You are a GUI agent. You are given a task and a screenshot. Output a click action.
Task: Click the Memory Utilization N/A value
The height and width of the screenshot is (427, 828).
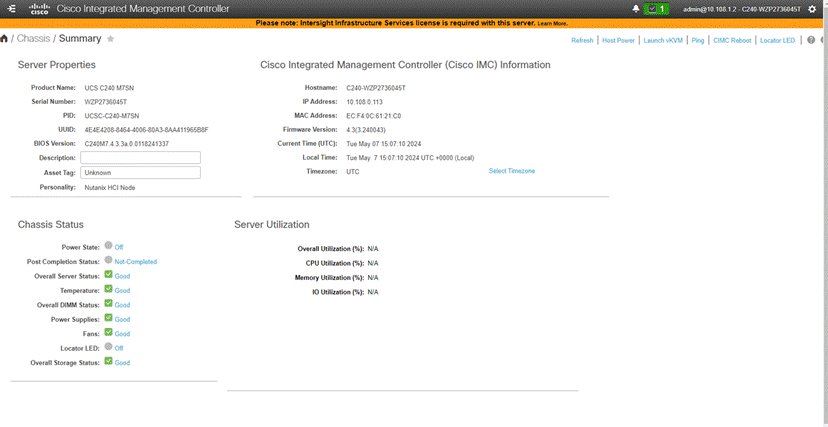coord(373,278)
